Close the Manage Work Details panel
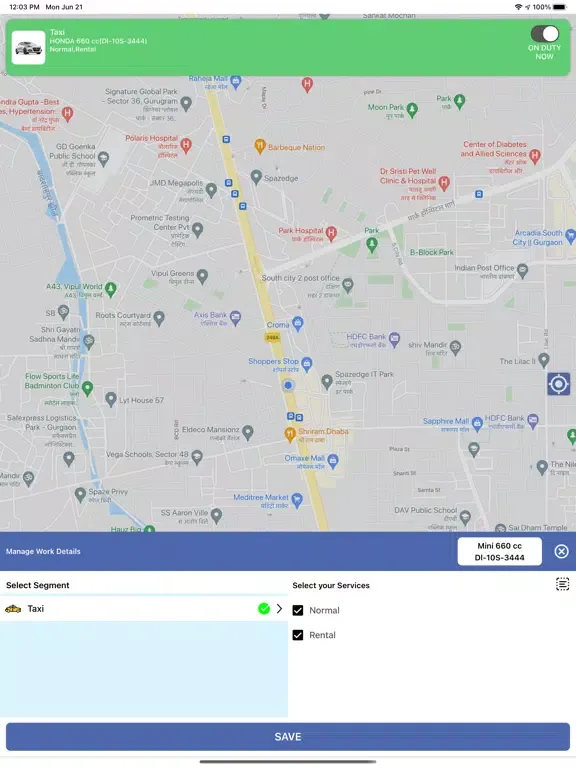 (561, 551)
